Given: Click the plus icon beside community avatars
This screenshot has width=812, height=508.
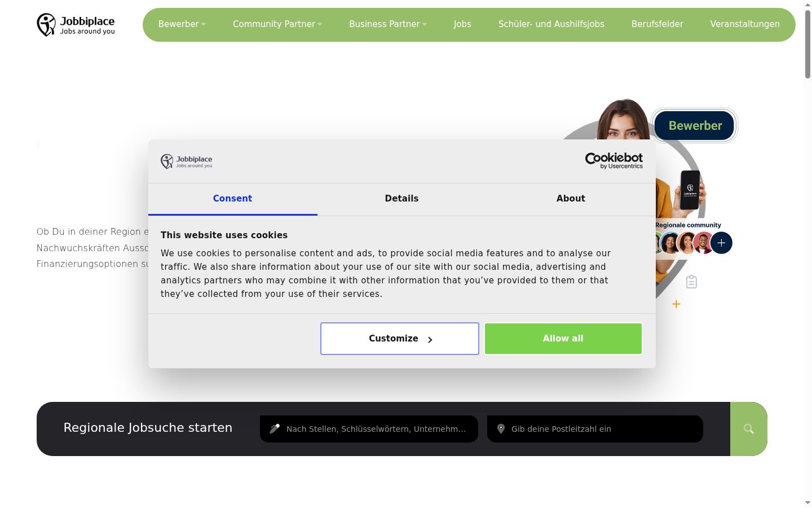Looking at the screenshot, I should pyautogui.click(x=721, y=243).
